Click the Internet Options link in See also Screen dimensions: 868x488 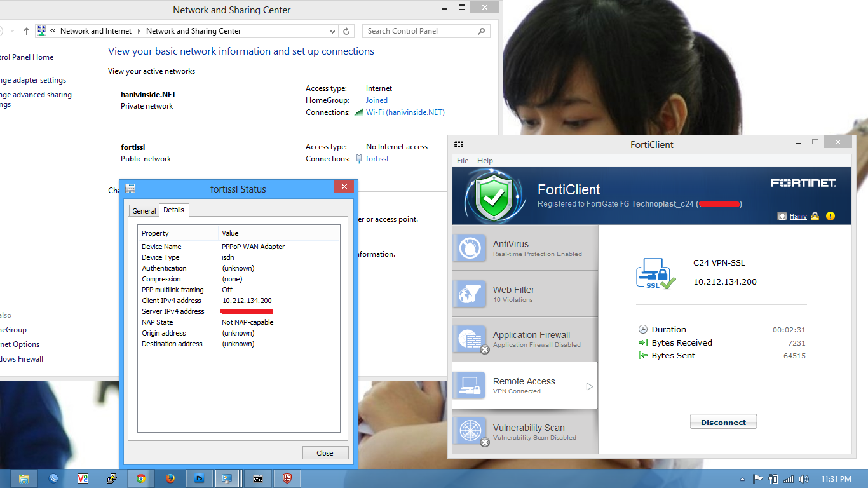click(x=20, y=344)
